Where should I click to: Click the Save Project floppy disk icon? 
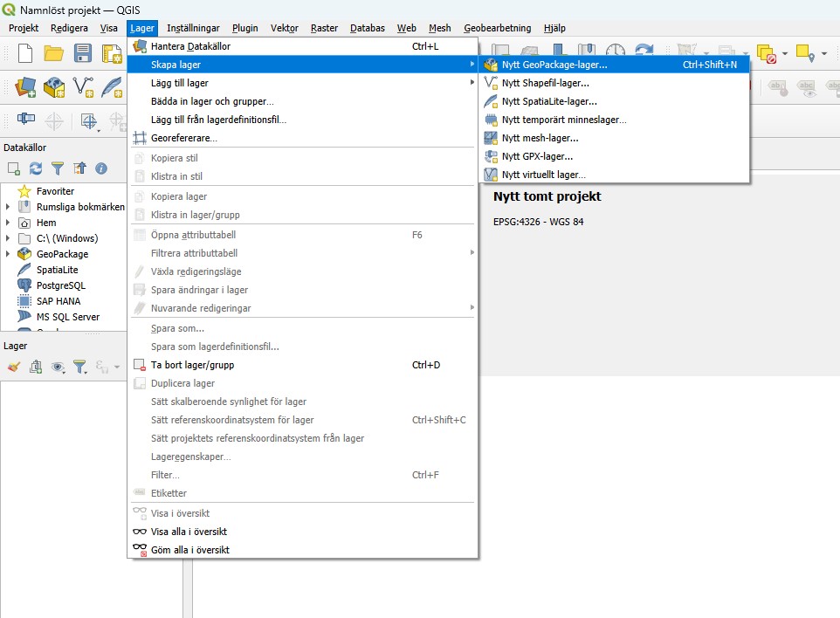coord(82,53)
